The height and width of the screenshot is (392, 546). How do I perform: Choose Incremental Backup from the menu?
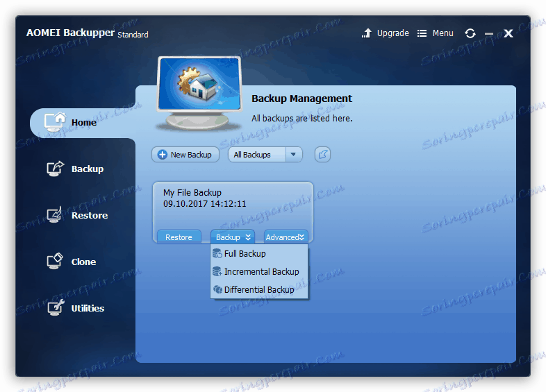[259, 272]
